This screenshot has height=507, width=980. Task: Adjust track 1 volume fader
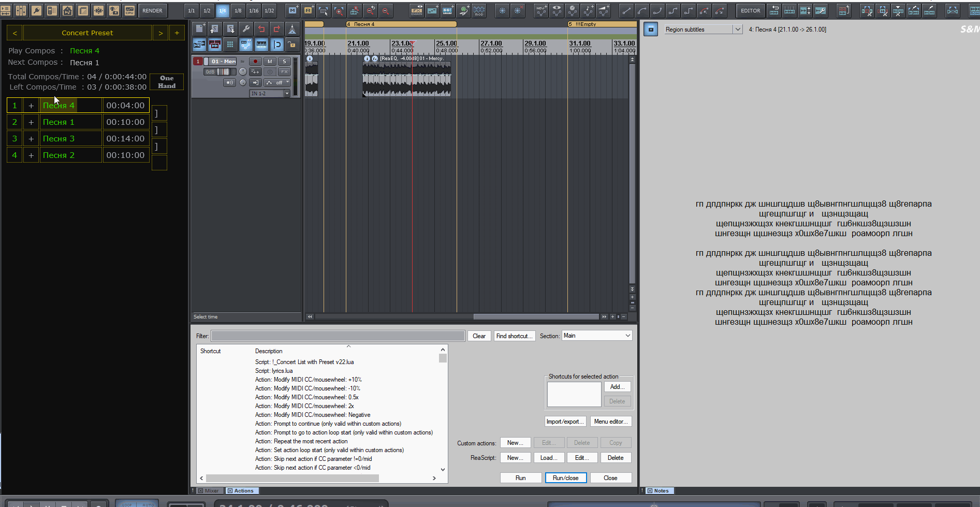pos(224,71)
